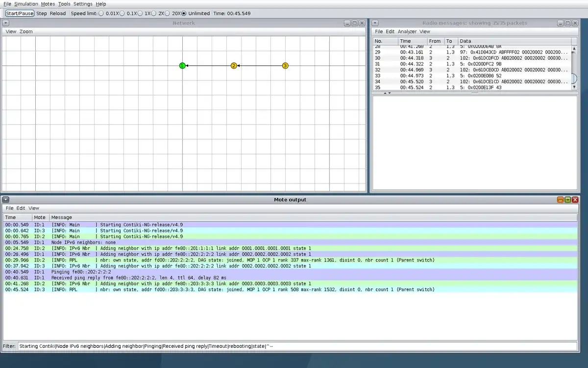Click the Data column header
This screenshot has height=368, width=588.
click(x=514, y=41)
